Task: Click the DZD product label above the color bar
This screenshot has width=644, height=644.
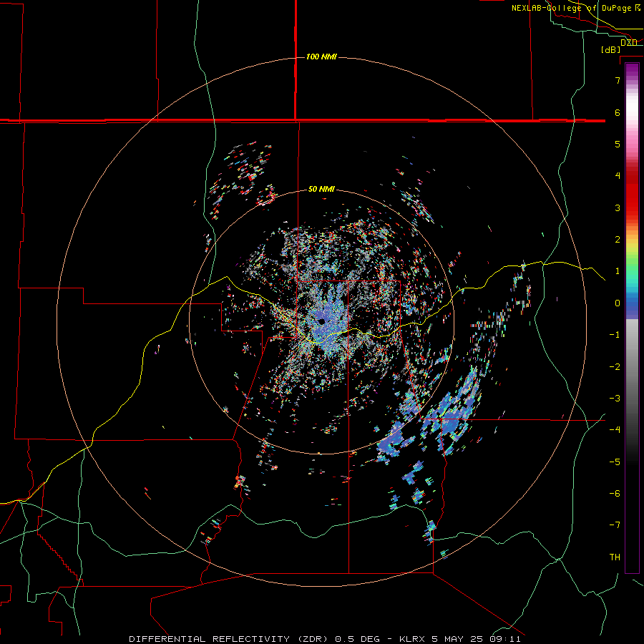Action: pos(629,43)
